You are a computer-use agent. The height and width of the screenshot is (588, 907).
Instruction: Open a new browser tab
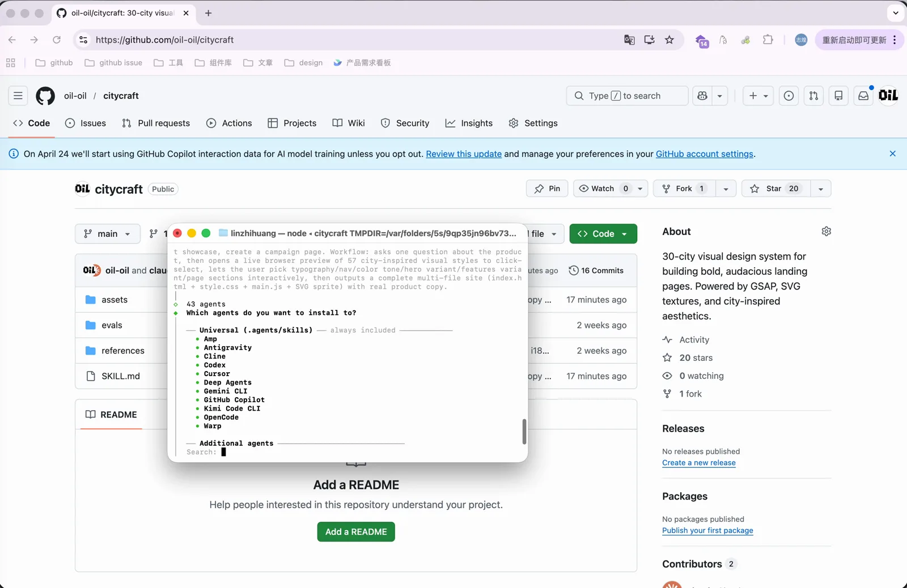coord(209,13)
